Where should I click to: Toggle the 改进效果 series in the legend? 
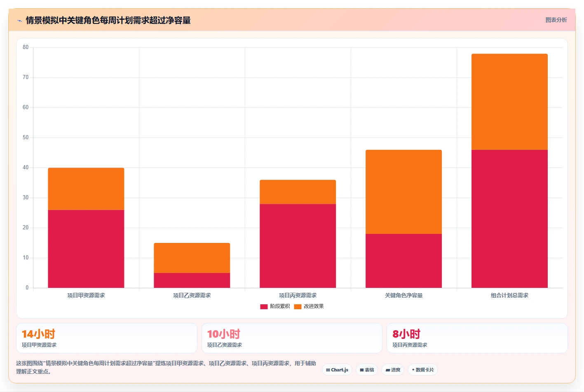click(x=309, y=306)
